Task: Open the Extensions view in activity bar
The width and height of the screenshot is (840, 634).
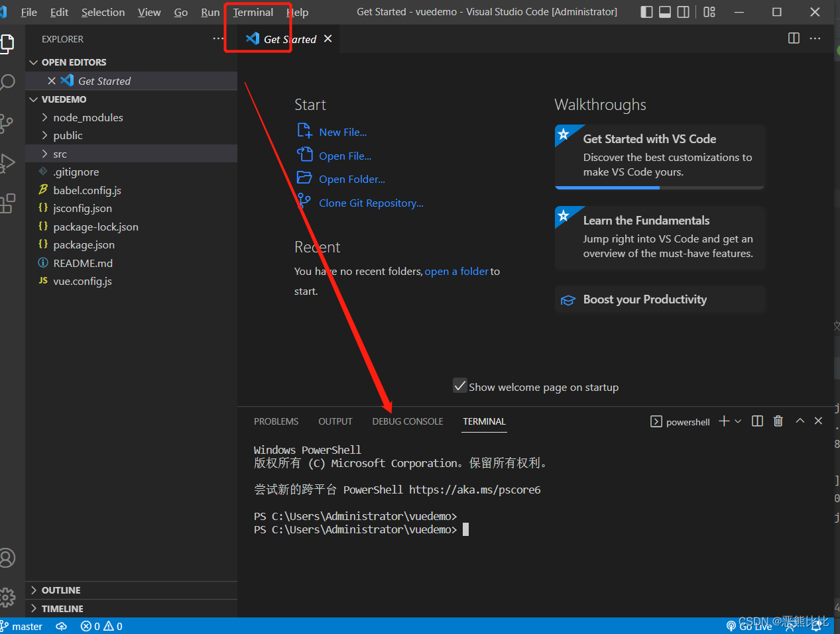Action: point(7,203)
